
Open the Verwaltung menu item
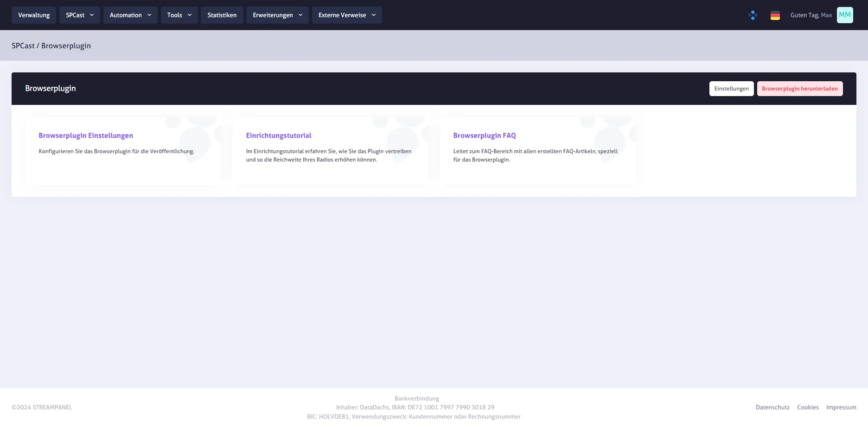(x=34, y=15)
